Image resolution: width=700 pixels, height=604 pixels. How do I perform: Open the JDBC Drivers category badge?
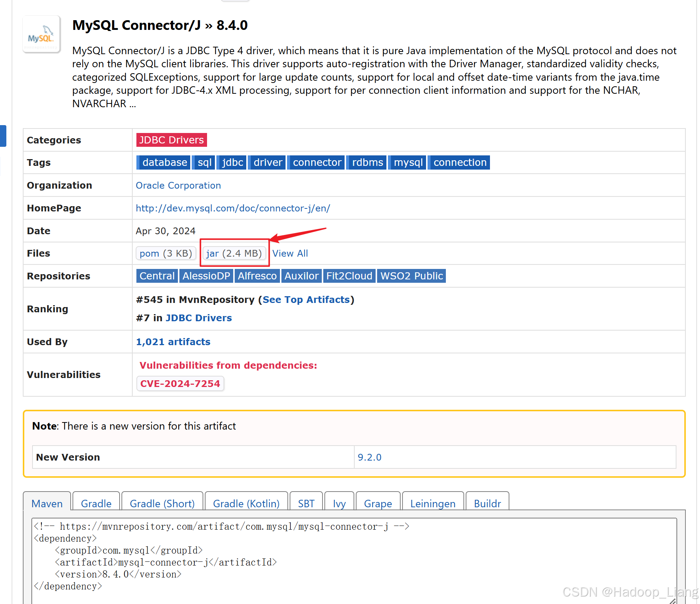[x=171, y=140]
